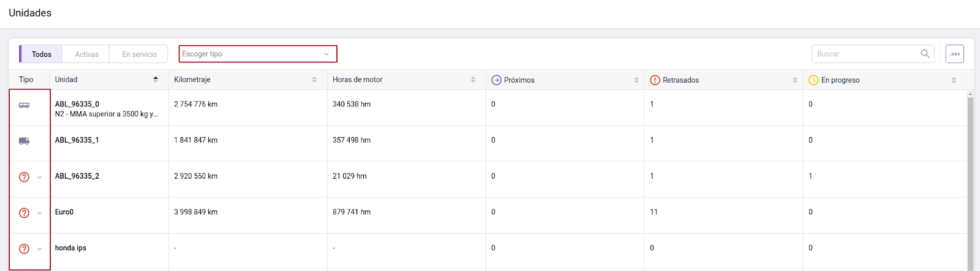Viewport: 980px width, 271px height.
Task: Switch to the Activas tab
Action: (x=86, y=54)
